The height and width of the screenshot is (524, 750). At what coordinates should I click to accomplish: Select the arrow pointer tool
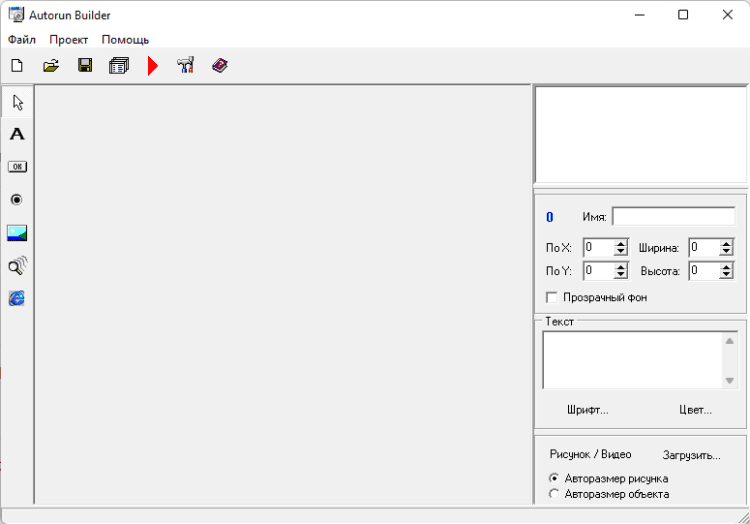[18, 102]
